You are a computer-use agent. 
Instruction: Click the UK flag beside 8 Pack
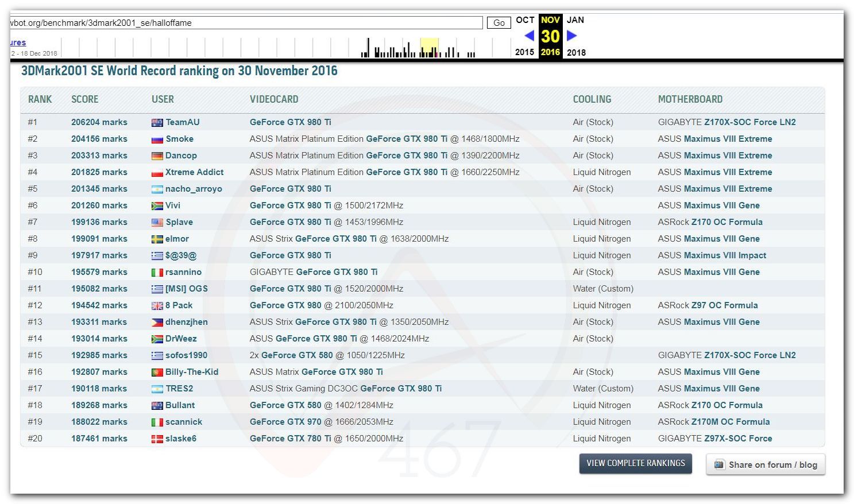[157, 305]
